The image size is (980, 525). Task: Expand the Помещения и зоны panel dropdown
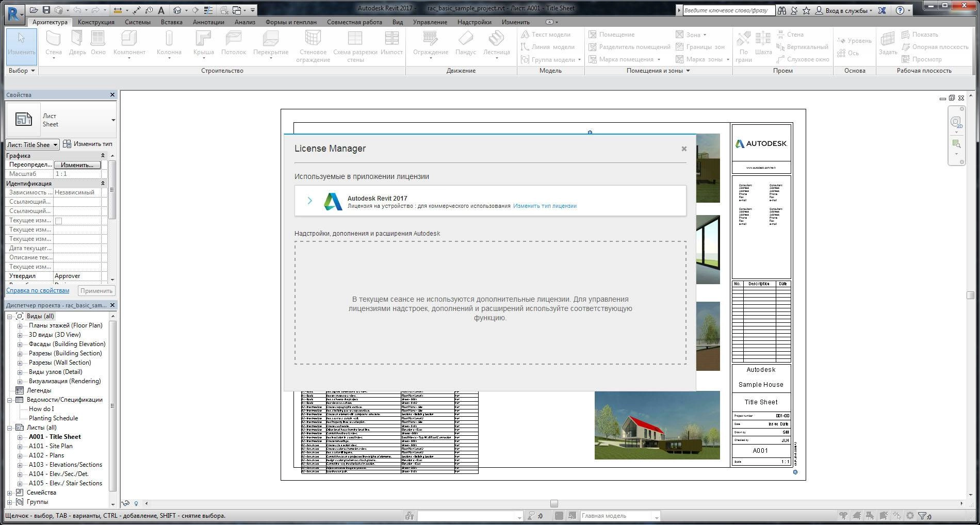pos(658,71)
